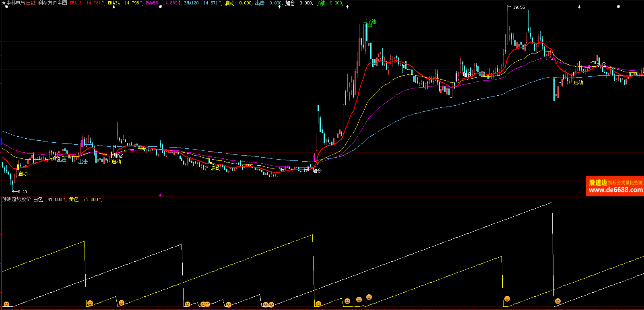Click the 19.55 high price label
Image resolution: width=644 pixels, height=310 pixels.
point(519,7)
